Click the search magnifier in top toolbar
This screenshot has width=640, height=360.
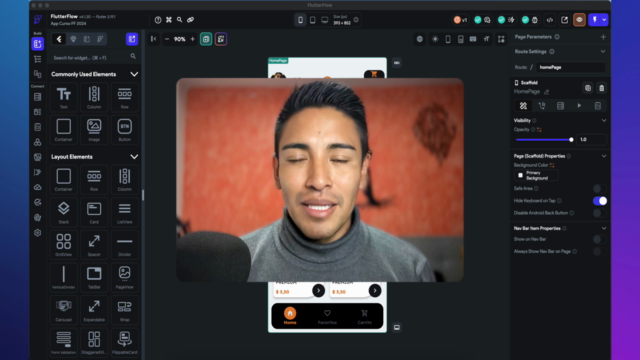pyautogui.click(x=179, y=20)
